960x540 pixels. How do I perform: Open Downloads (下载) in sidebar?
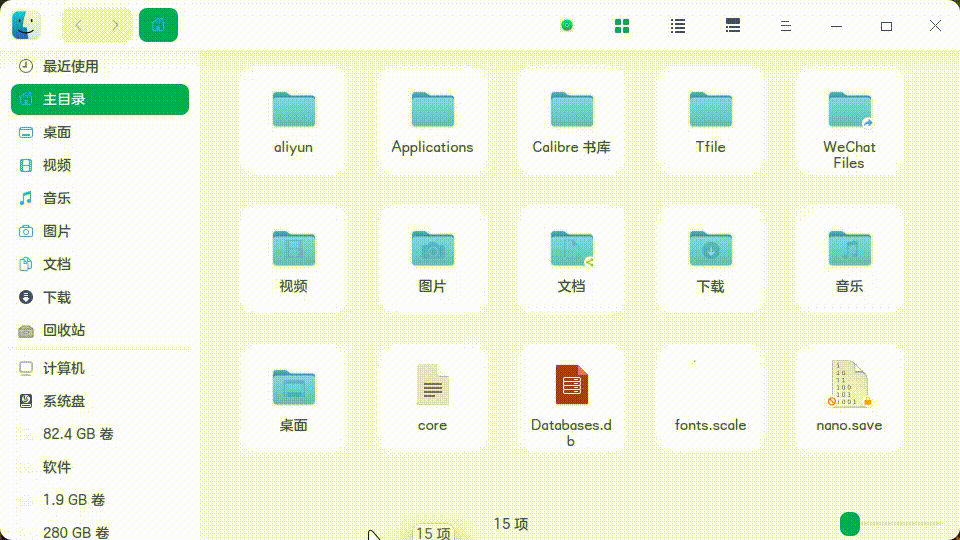100,298
